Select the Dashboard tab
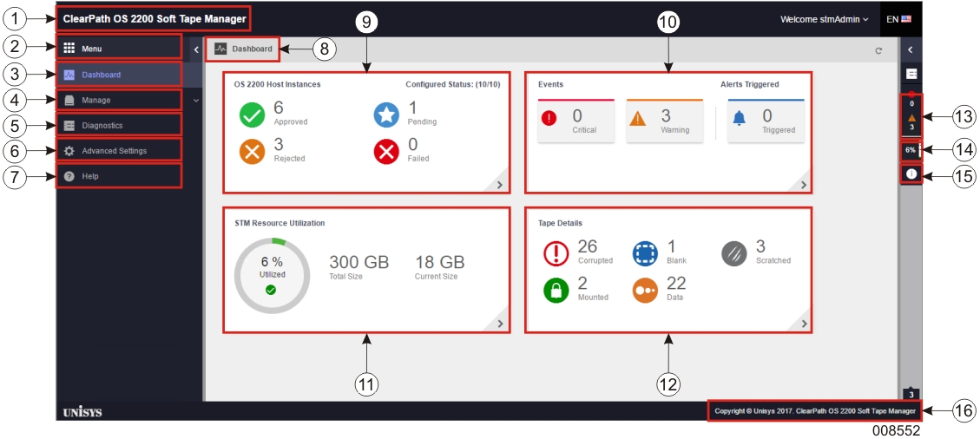 (243, 49)
